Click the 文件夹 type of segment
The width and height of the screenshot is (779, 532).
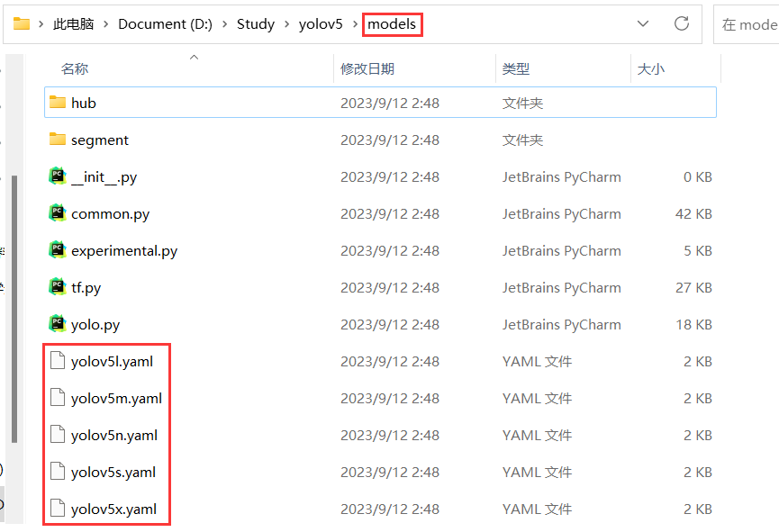522,140
